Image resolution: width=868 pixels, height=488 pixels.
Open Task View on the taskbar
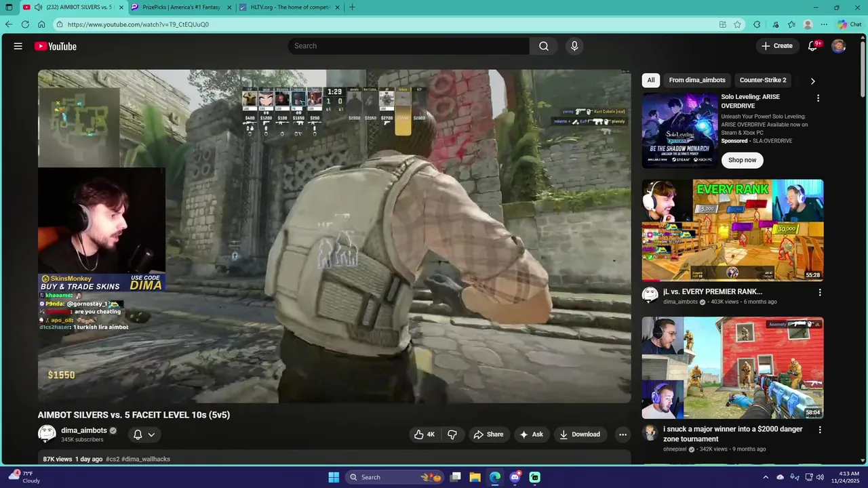click(456, 477)
